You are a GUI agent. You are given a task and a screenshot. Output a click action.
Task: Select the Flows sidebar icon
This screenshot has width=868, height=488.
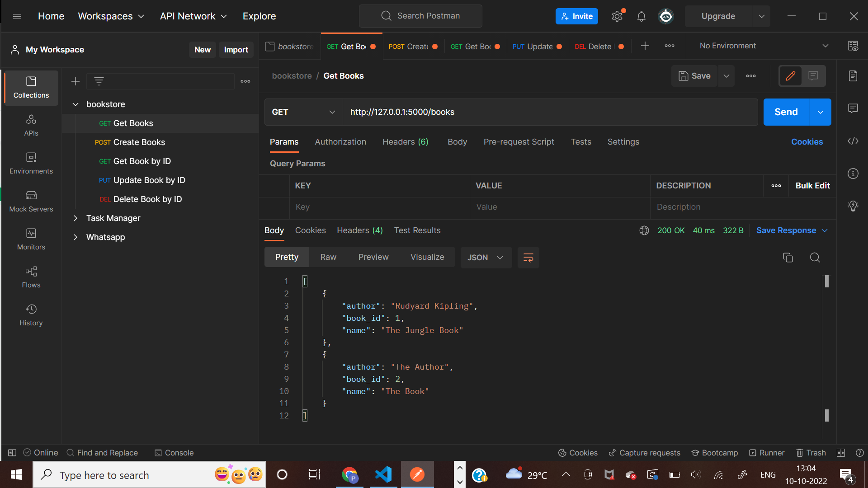(x=31, y=277)
